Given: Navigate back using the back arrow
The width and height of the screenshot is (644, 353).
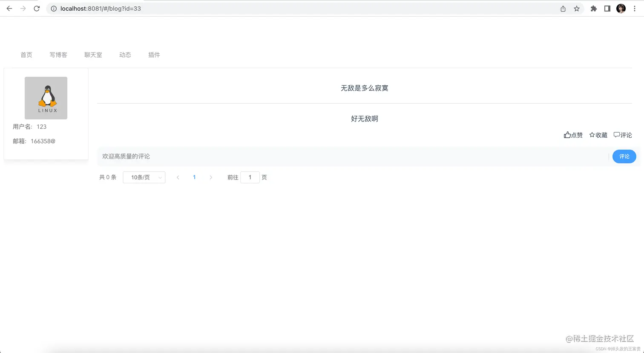Looking at the screenshot, I should click(9, 8).
